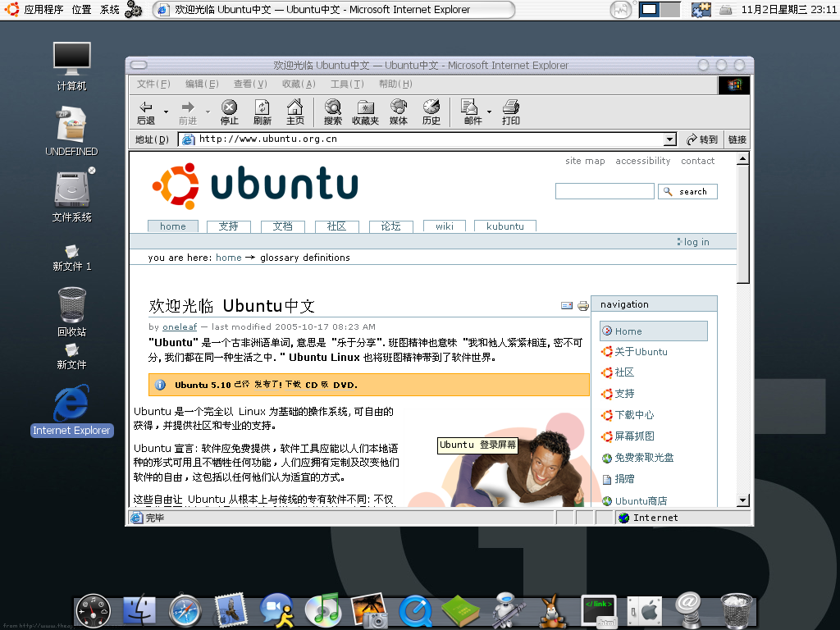Click the Forward (前进) toolbar arrow

[188, 112]
